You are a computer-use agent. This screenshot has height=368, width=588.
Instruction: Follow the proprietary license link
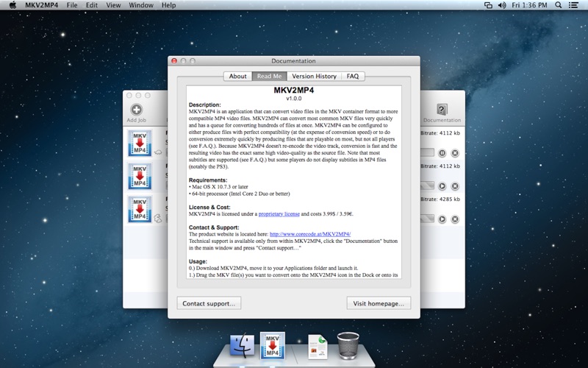(x=279, y=214)
